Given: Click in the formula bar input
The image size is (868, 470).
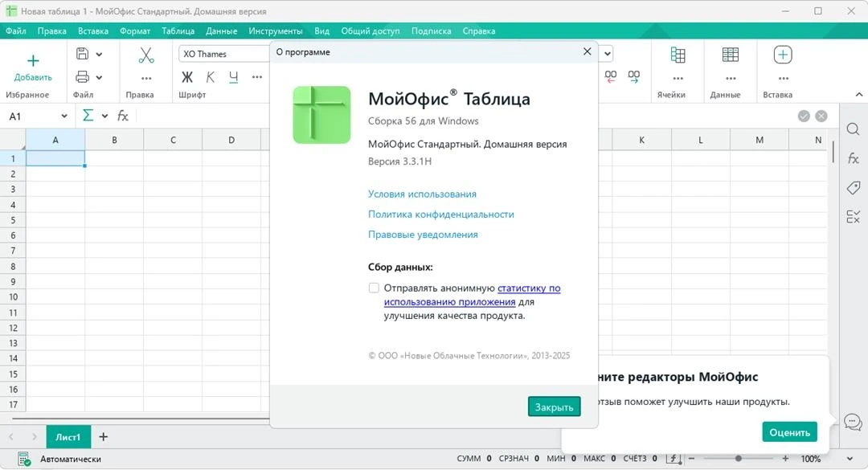Looking at the screenshot, I should click(464, 116).
